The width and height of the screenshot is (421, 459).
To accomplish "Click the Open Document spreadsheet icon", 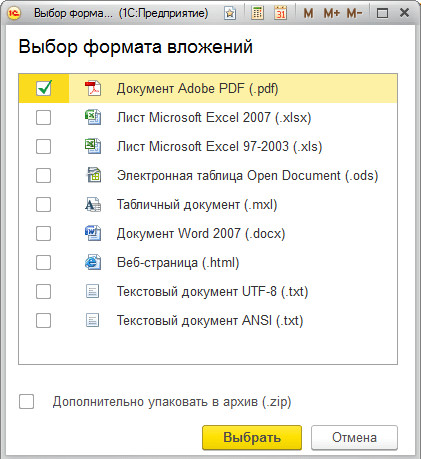I will coord(93,175).
